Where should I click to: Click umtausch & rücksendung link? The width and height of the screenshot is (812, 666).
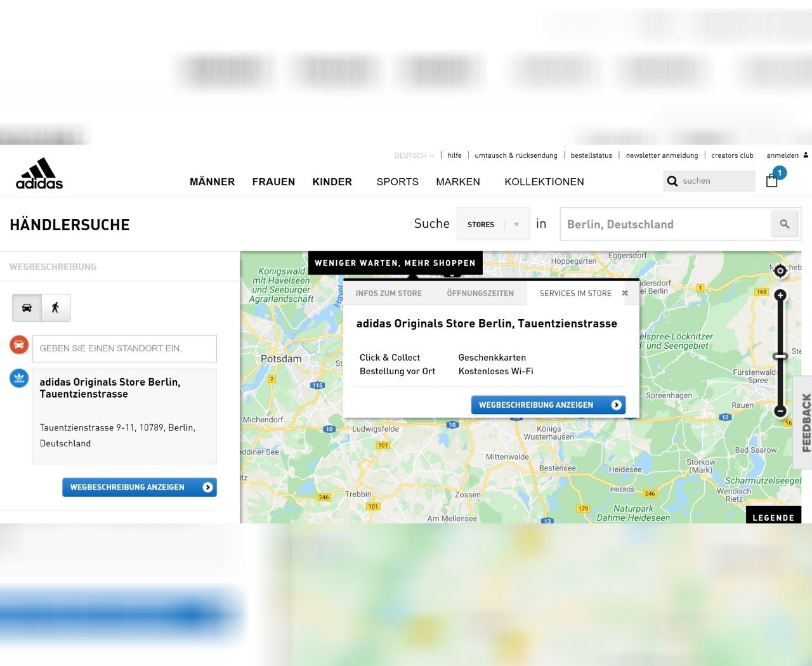pyautogui.click(x=516, y=155)
